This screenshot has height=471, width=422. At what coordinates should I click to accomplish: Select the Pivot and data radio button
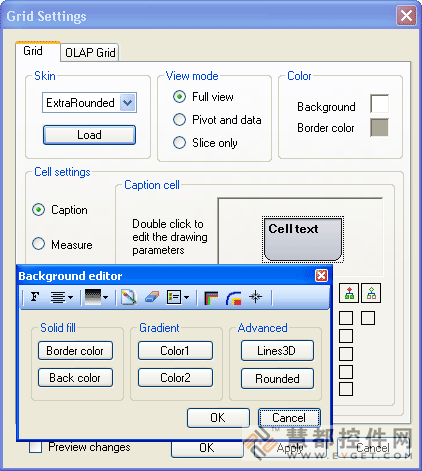coord(179,120)
